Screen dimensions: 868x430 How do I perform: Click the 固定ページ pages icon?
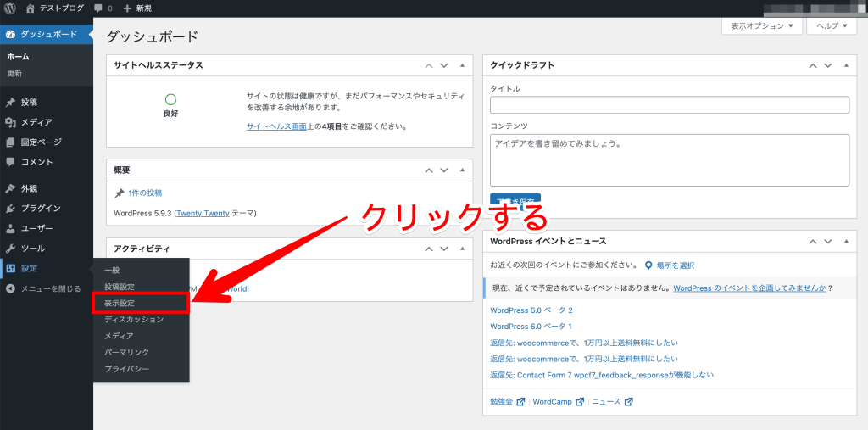(10, 142)
